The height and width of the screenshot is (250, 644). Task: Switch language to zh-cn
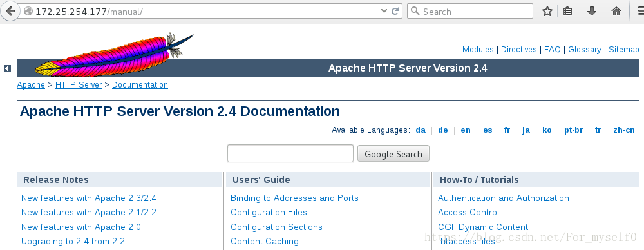click(x=624, y=130)
